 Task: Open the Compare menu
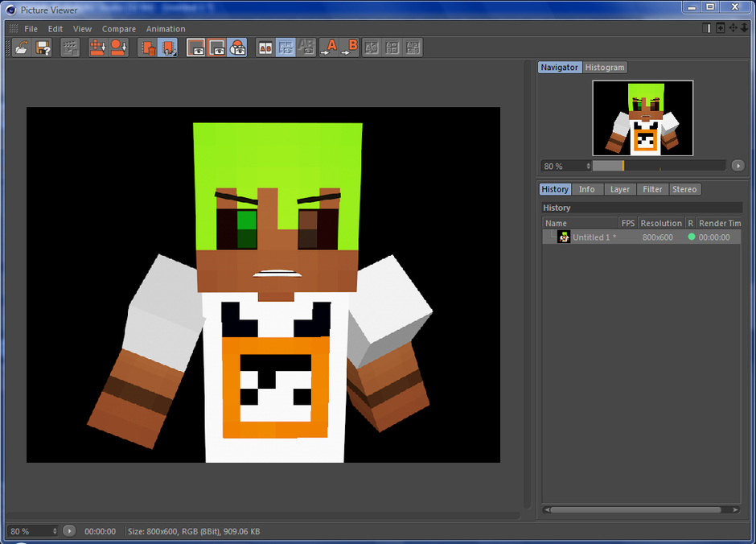coord(119,29)
